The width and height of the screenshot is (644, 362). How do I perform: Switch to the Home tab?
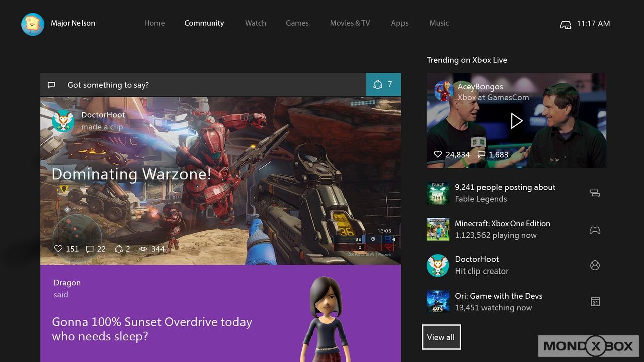[x=154, y=23]
